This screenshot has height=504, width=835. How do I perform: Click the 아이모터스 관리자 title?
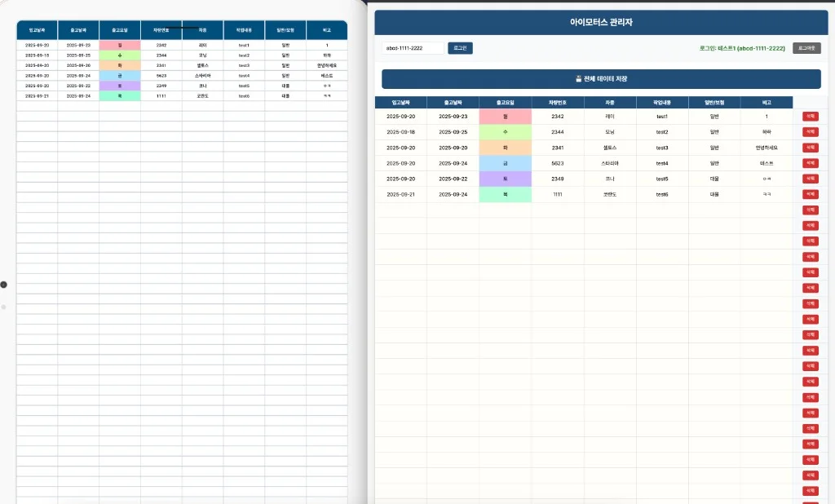pyautogui.click(x=601, y=22)
